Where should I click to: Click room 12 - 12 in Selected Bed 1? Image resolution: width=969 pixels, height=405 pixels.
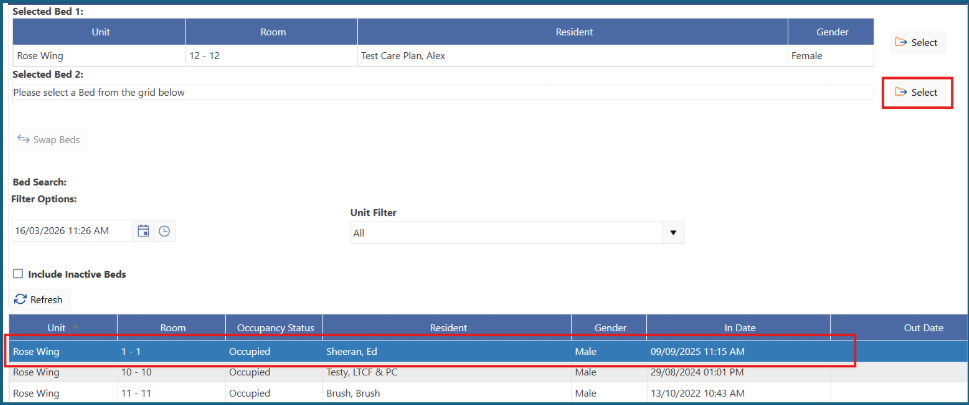tap(271, 56)
